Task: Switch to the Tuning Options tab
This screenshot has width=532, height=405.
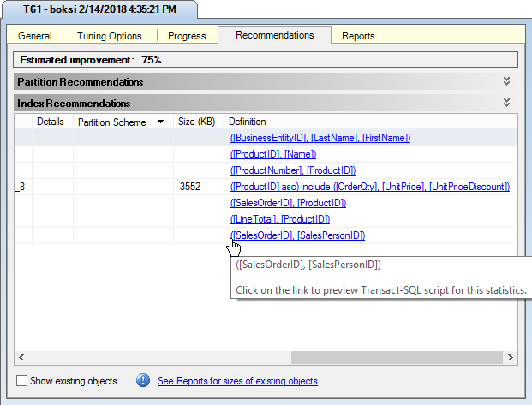Action: (110, 36)
